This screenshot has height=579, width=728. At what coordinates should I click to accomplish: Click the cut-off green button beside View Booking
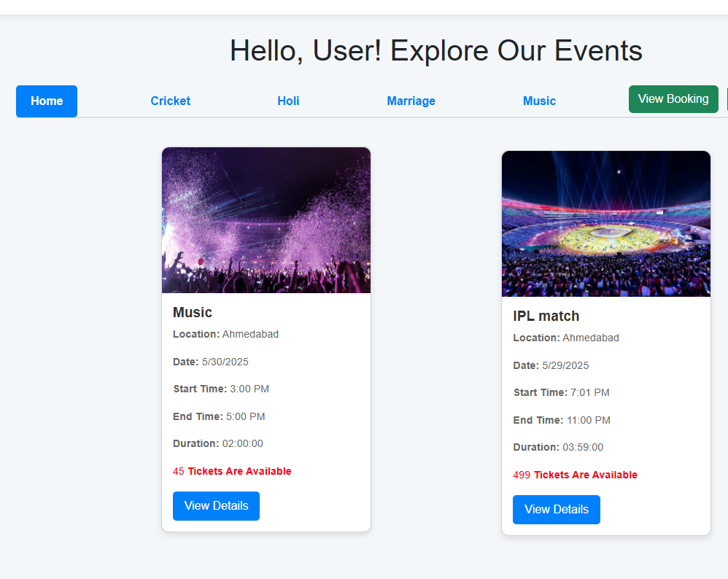click(x=727, y=99)
